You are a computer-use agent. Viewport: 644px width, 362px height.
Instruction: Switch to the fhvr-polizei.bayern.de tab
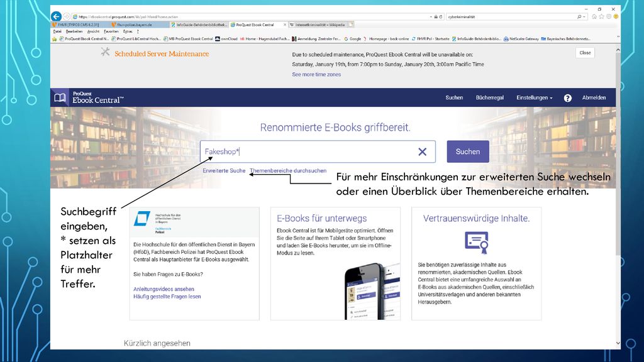pyautogui.click(x=139, y=25)
